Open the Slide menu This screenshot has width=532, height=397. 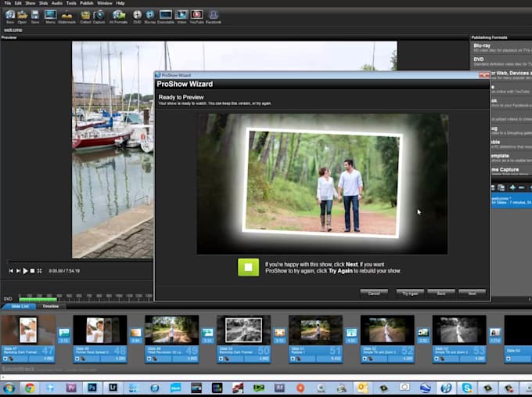44,3
